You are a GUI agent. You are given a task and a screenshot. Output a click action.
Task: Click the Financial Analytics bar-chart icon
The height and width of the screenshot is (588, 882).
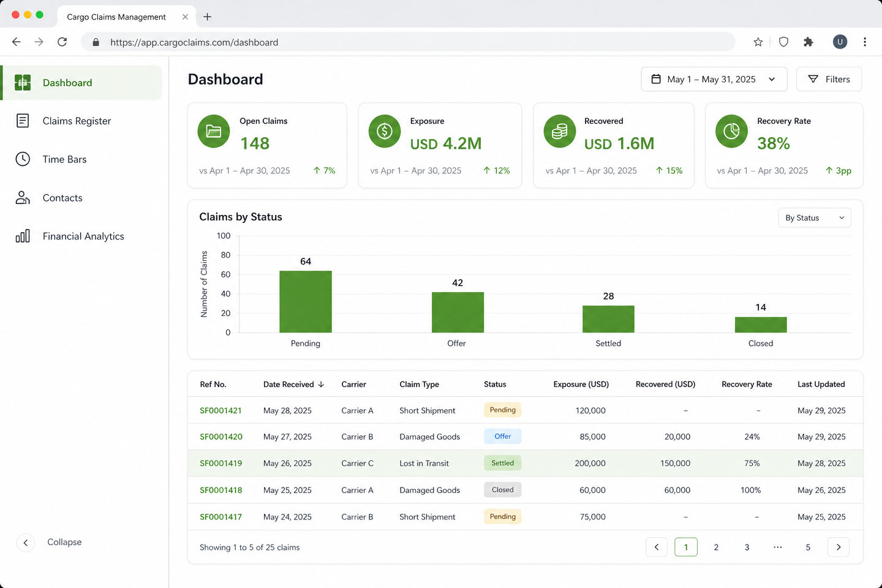pyautogui.click(x=23, y=236)
